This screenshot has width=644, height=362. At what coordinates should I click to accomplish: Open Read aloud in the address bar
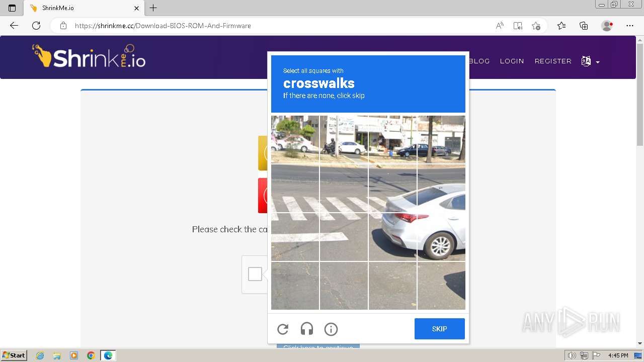click(x=500, y=26)
